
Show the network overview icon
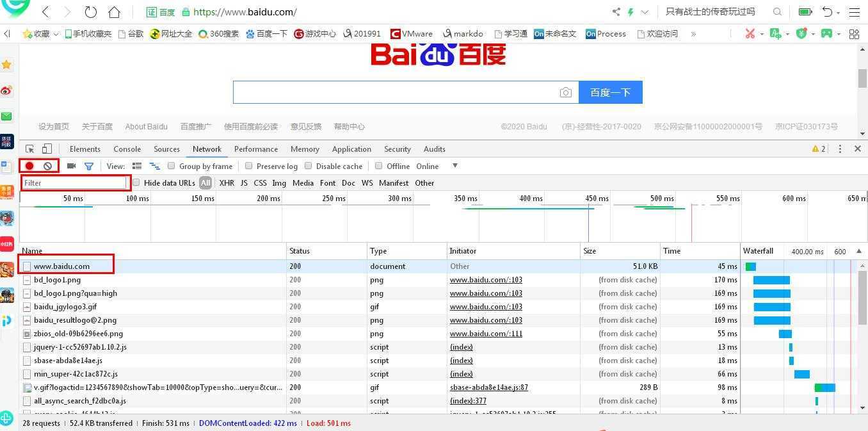(154, 166)
